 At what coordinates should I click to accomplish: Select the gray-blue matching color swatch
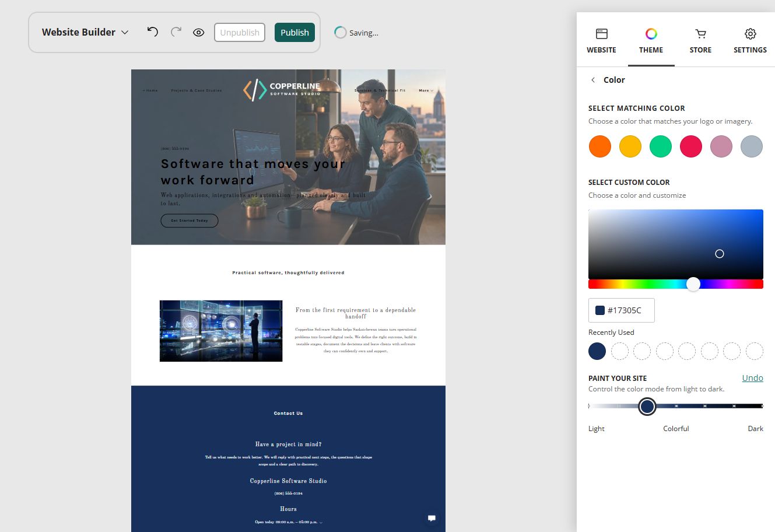pos(751,146)
